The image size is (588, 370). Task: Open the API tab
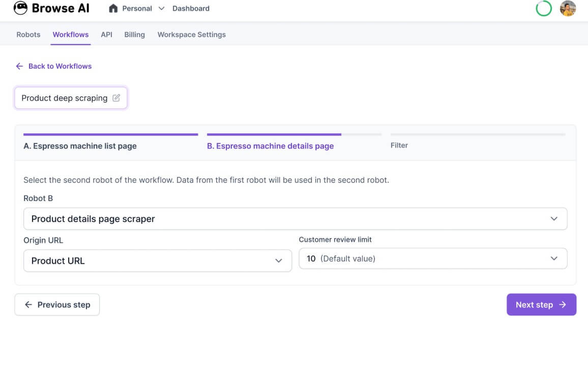106,35
